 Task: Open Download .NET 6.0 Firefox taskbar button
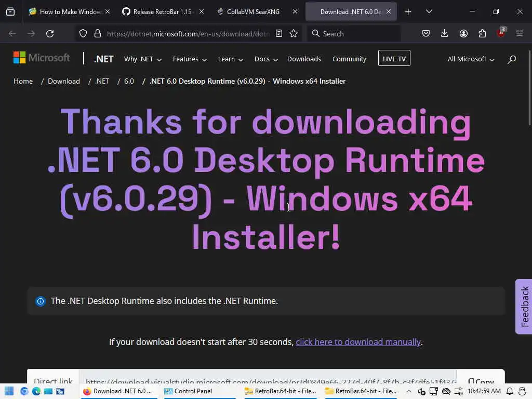[x=119, y=391]
